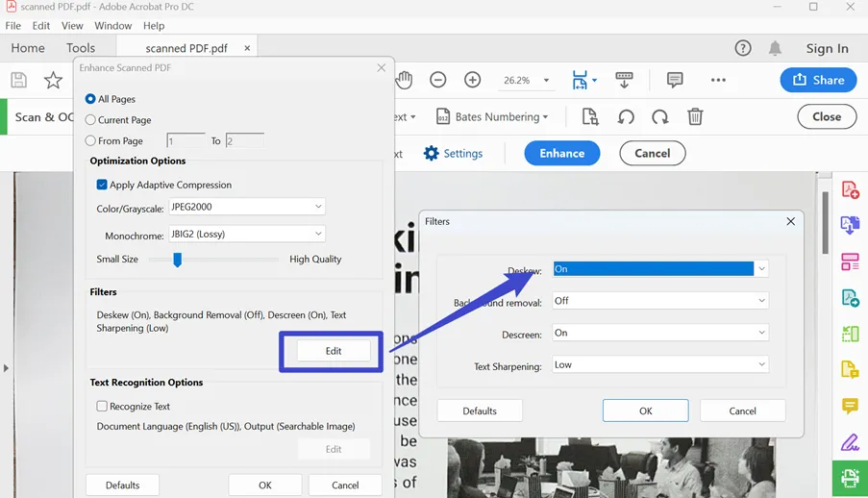
Task: Click OK in Enhance Scanned PDF dialog
Action: [265, 485]
